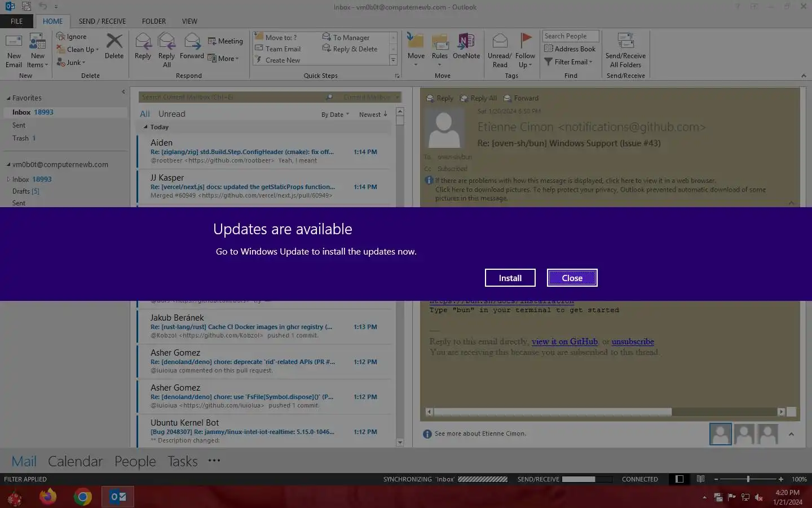This screenshot has height=508, width=812.
Task: Open the email from Aiden
Action: click(x=264, y=151)
